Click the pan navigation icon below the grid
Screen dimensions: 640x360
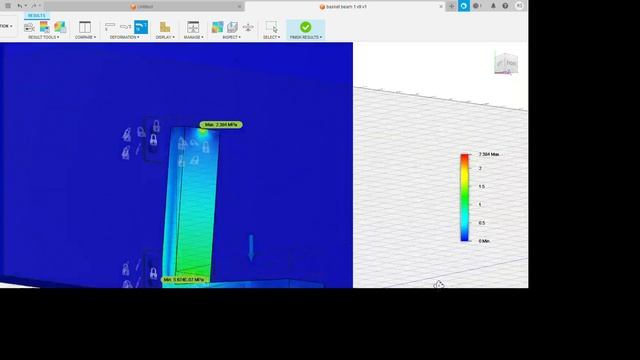(x=439, y=284)
